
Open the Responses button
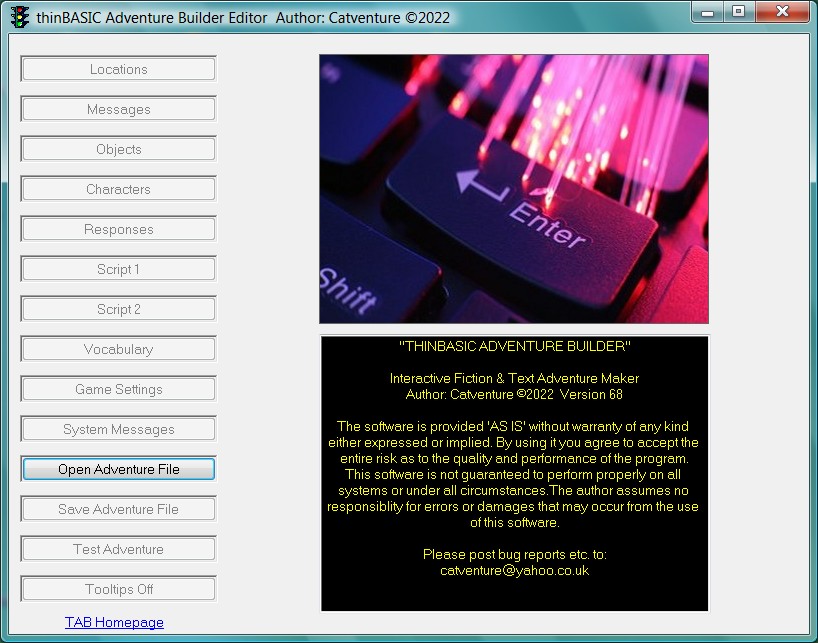coord(118,229)
